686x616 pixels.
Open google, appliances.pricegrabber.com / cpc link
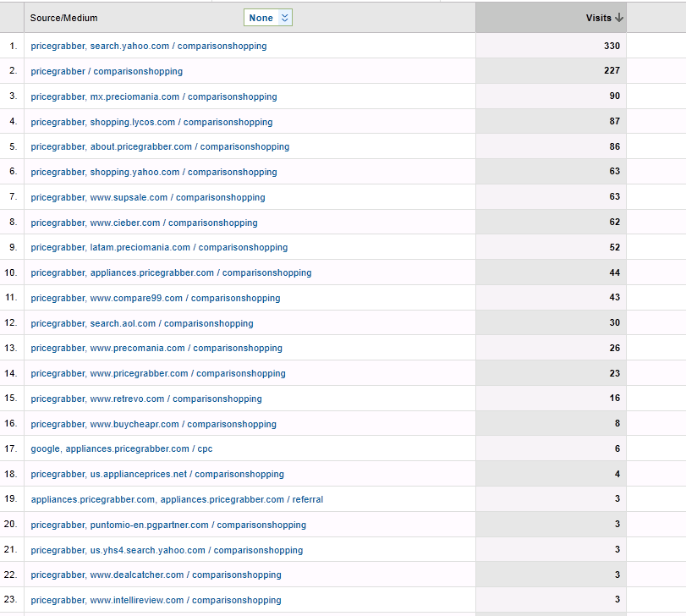coord(122,448)
